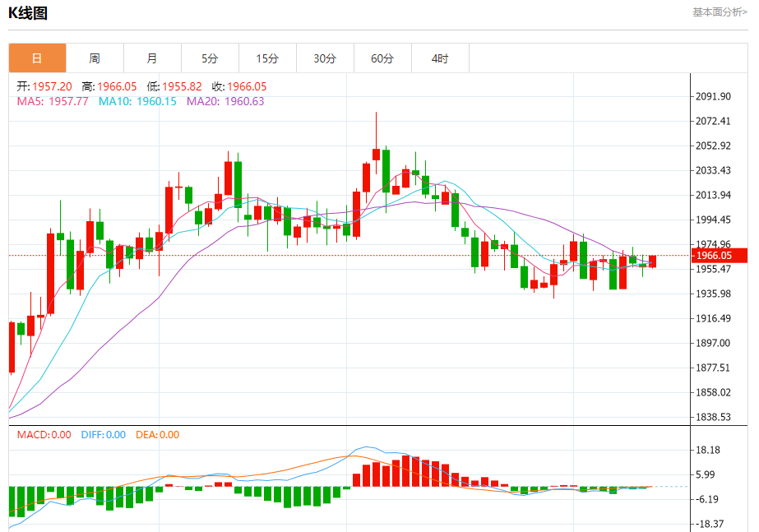Image resolution: width=759 pixels, height=532 pixels.
Task: Click the 2091.90 price axis label
Action: tap(713, 96)
